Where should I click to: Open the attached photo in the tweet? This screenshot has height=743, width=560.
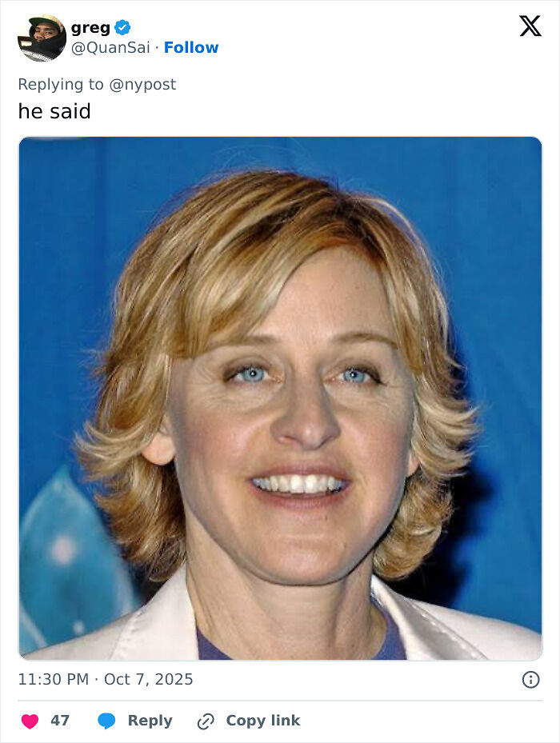[x=280, y=398]
